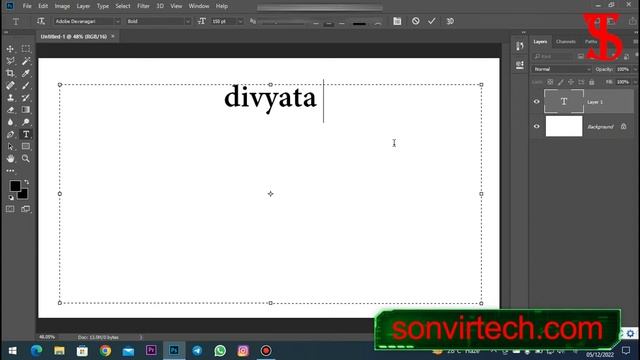The height and width of the screenshot is (360, 640).
Task: Select the Crop tool
Action: [10, 73]
